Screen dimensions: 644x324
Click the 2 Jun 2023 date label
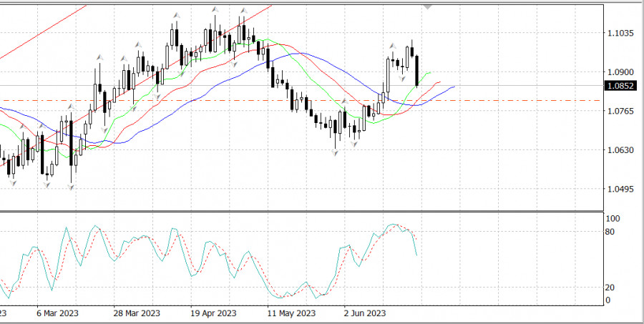point(366,313)
